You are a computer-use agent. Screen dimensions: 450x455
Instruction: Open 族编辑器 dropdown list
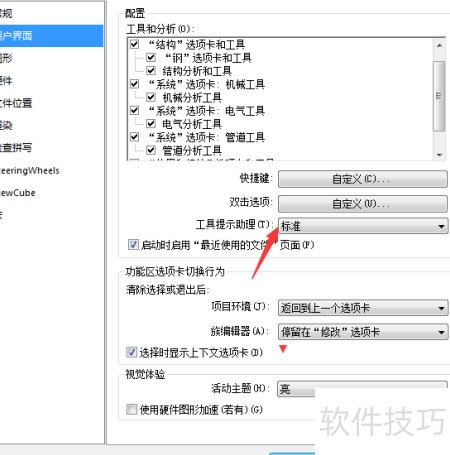363,332
